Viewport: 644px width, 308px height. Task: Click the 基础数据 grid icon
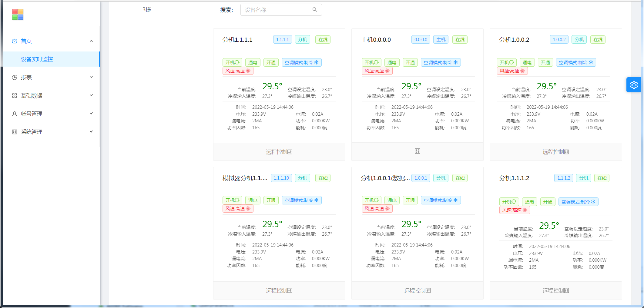click(x=14, y=96)
